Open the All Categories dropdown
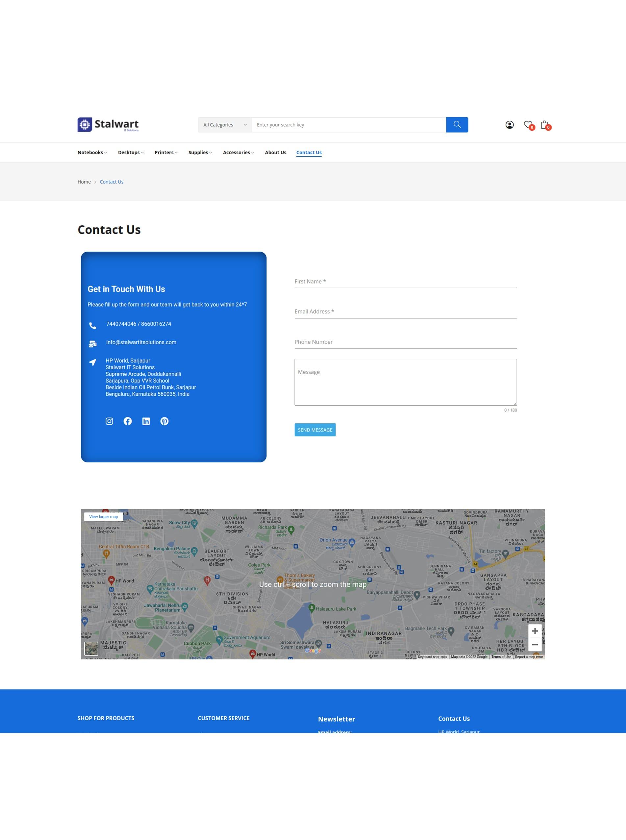 (225, 125)
